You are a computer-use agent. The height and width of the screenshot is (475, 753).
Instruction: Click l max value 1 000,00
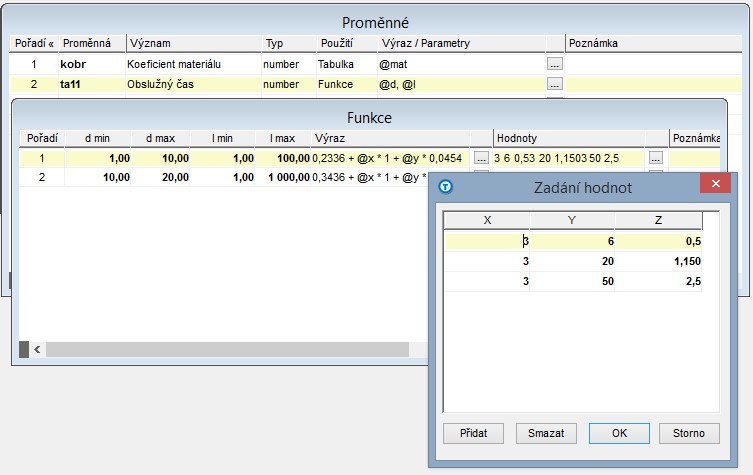click(283, 177)
